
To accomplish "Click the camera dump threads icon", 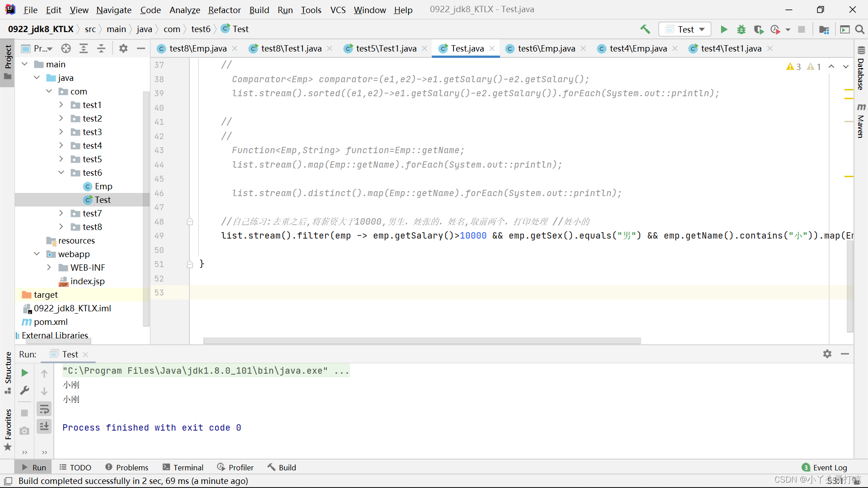I will [x=25, y=431].
